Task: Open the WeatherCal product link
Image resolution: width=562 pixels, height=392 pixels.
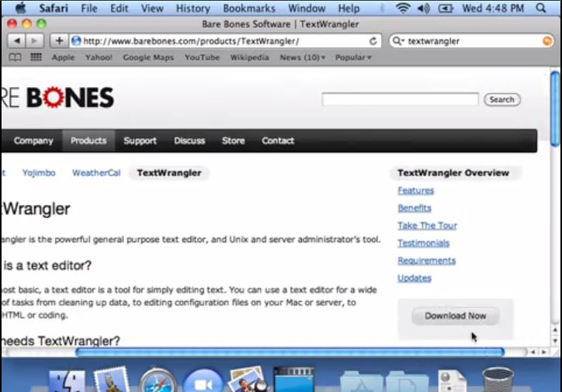Action: tap(96, 173)
